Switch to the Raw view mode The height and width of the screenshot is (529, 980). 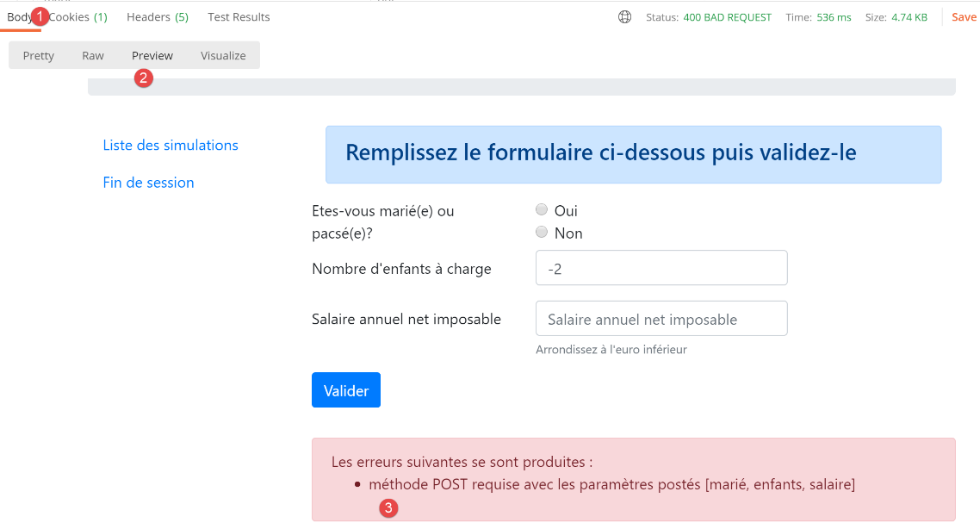click(x=93, y=56)
